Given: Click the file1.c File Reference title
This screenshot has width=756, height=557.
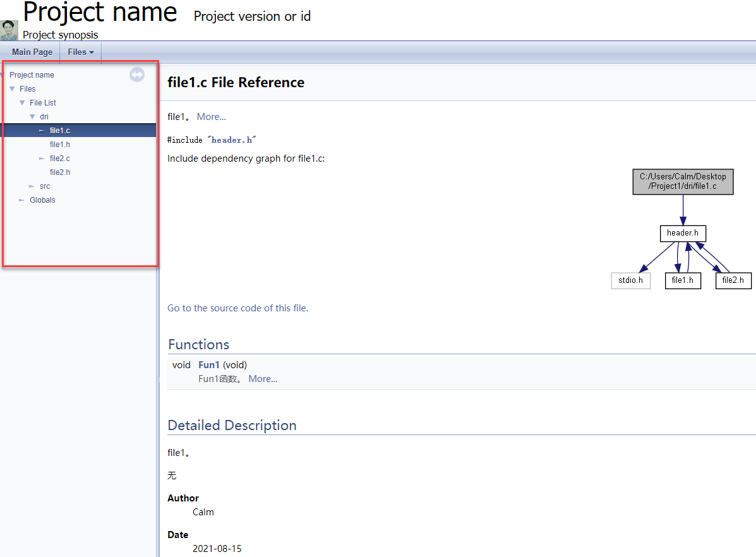Looking at the screenshot, I should (x=236, y=83).
